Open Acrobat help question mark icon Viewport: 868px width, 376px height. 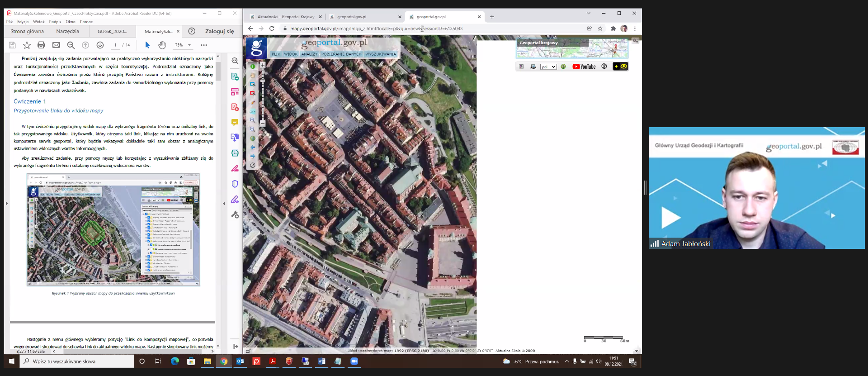192,31
